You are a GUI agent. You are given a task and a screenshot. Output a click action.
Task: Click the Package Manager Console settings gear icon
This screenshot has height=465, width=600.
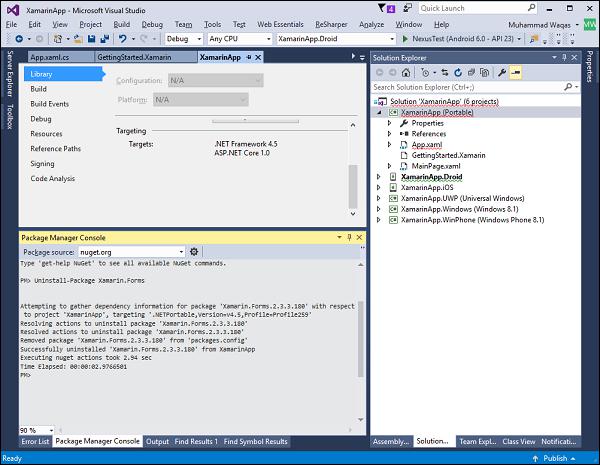194,252
